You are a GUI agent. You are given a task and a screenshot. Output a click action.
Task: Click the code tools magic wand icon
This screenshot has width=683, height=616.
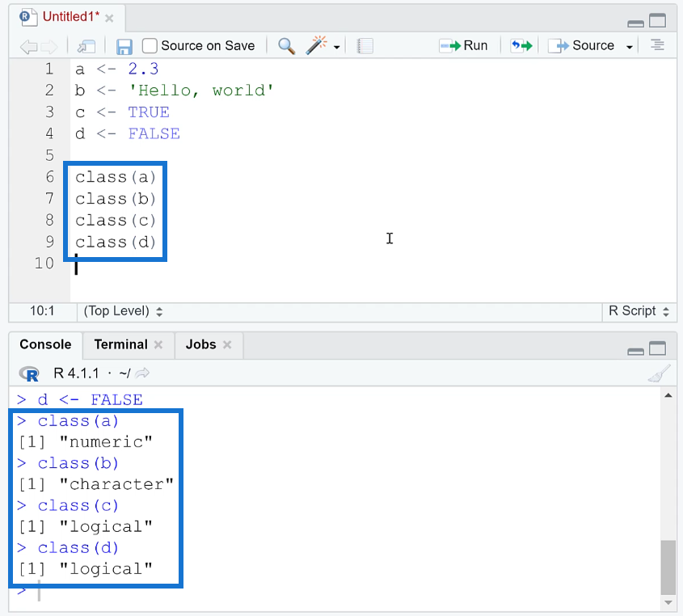pos(317,45)
